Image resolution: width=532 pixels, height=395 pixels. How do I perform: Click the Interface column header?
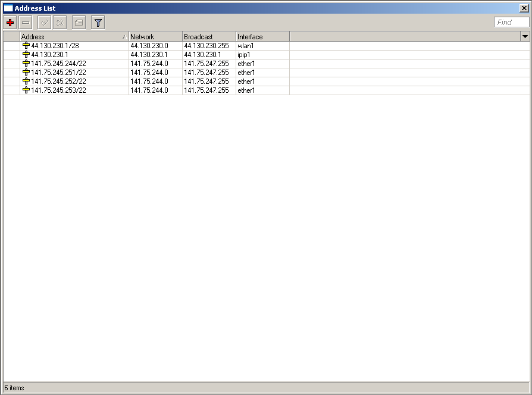262,37
